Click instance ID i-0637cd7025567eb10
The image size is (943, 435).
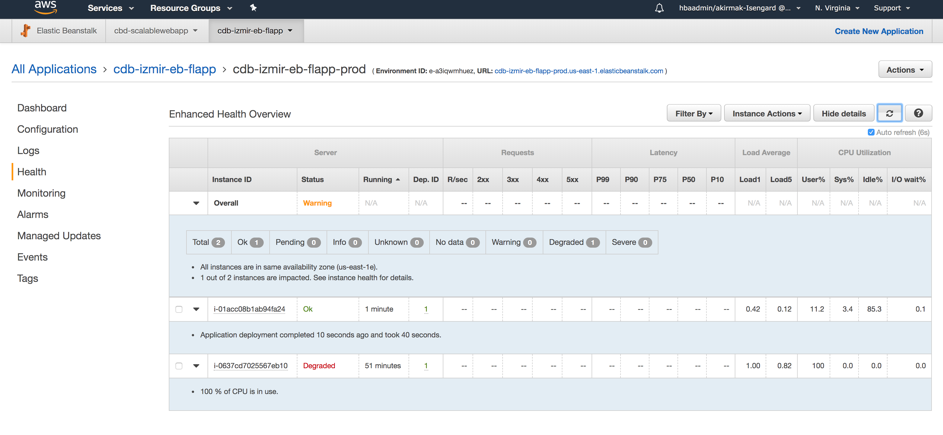tap(251, 366)
